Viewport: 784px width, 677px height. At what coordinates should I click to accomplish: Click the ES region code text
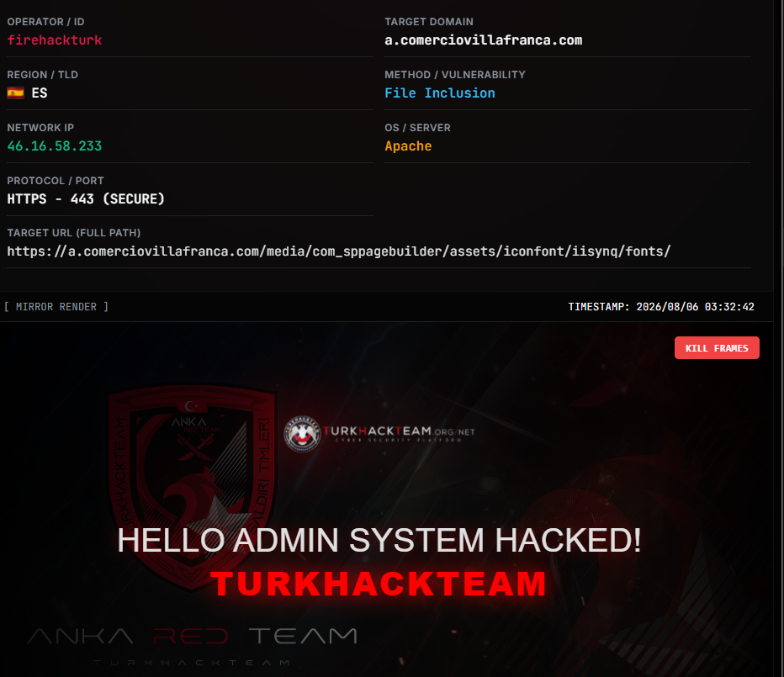40,93
